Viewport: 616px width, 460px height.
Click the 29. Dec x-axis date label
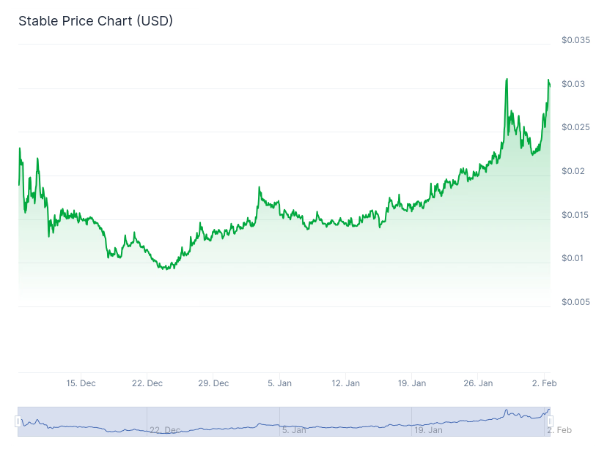pyautogui.click(x=214, y=383)
